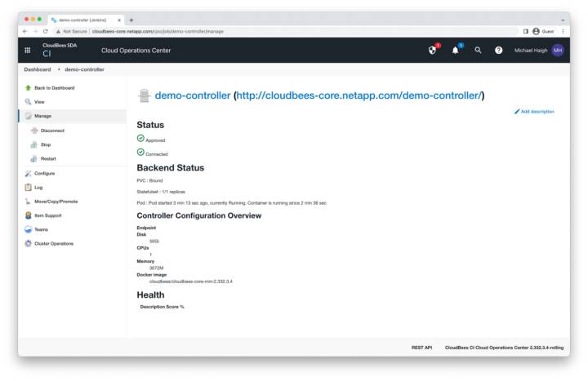Open the Configure sidebar item

click(45, 173)
